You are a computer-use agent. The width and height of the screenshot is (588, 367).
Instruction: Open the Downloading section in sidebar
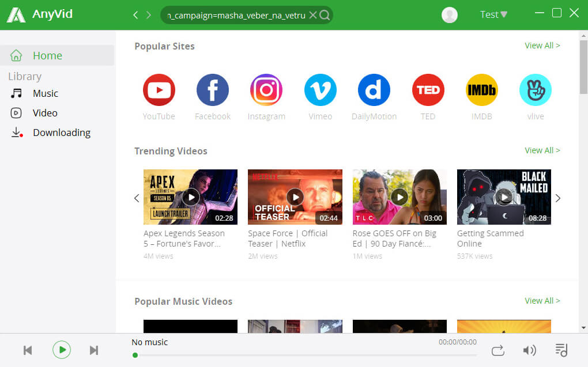(61, 133)
